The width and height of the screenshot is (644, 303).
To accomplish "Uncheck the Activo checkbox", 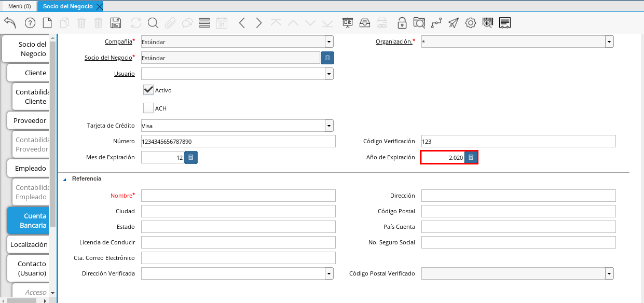I will click(148, 90).
